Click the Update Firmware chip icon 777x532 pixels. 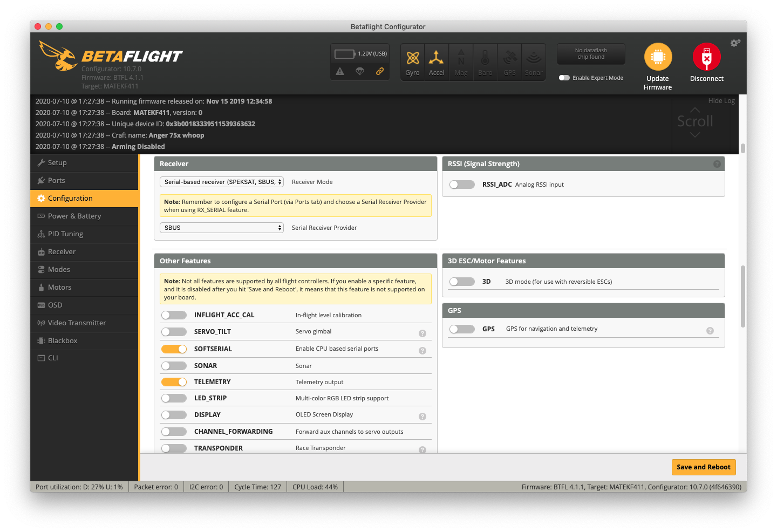pos(658,57)
